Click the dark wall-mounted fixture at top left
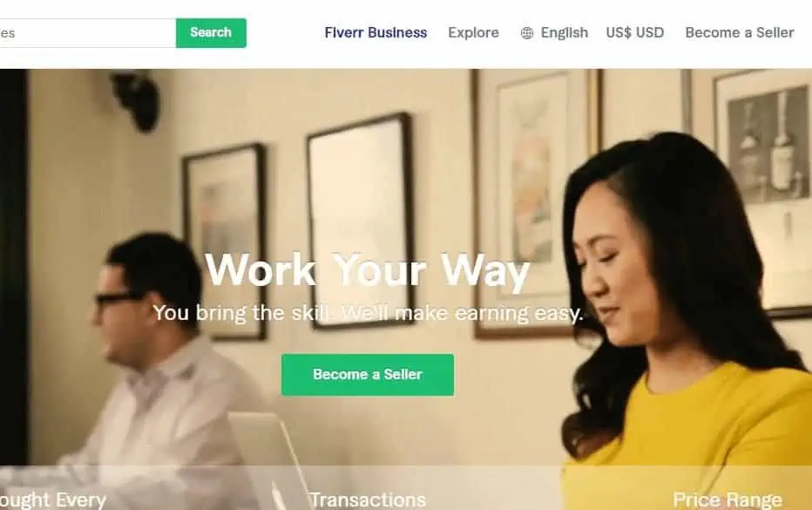This screenshot has width=812, height=510. (x=136, y=99)
